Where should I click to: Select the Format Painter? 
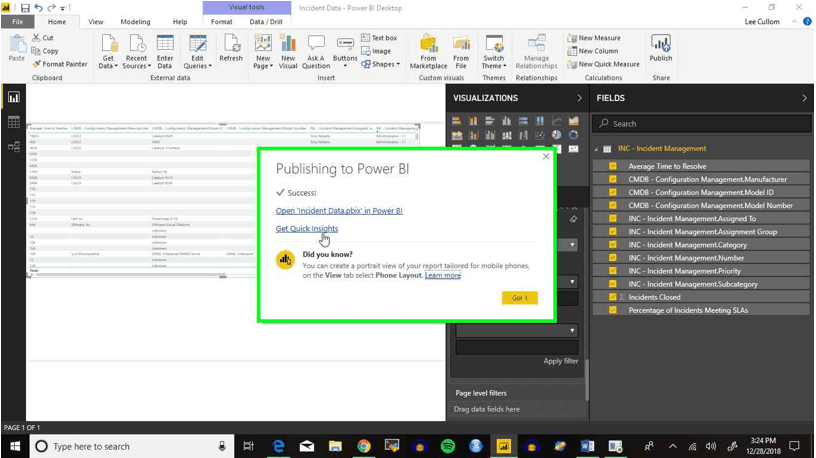(59, 64)
